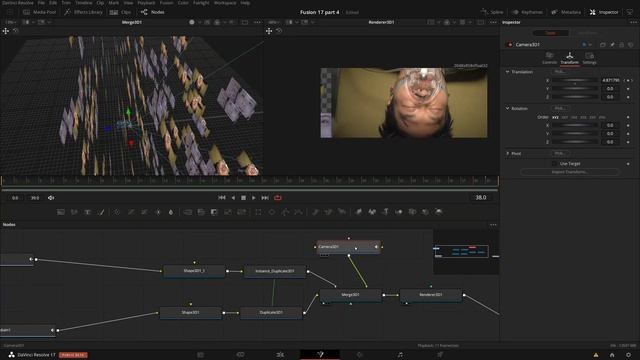Toggle keyframe for Translation Y
The height and width of the screenshot is (360, 640).
tap(628, 89)
